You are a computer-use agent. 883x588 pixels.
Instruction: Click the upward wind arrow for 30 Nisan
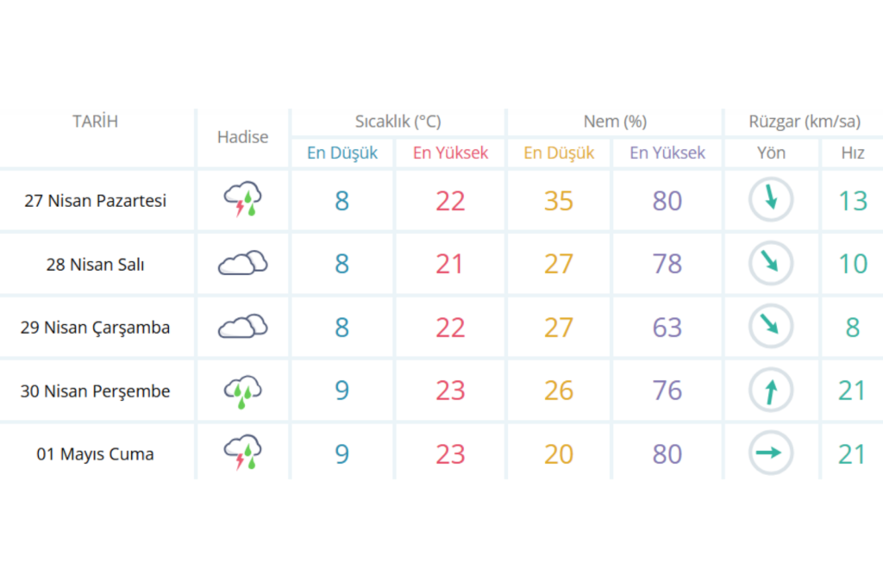(770, 391)
